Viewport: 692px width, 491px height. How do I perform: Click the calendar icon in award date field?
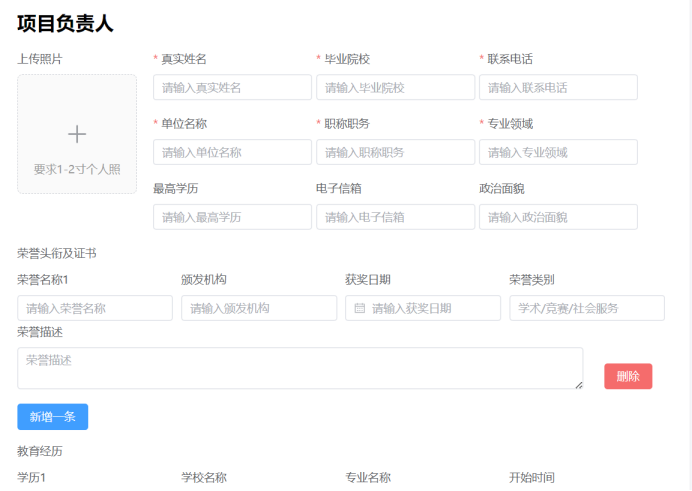[360, 309]
